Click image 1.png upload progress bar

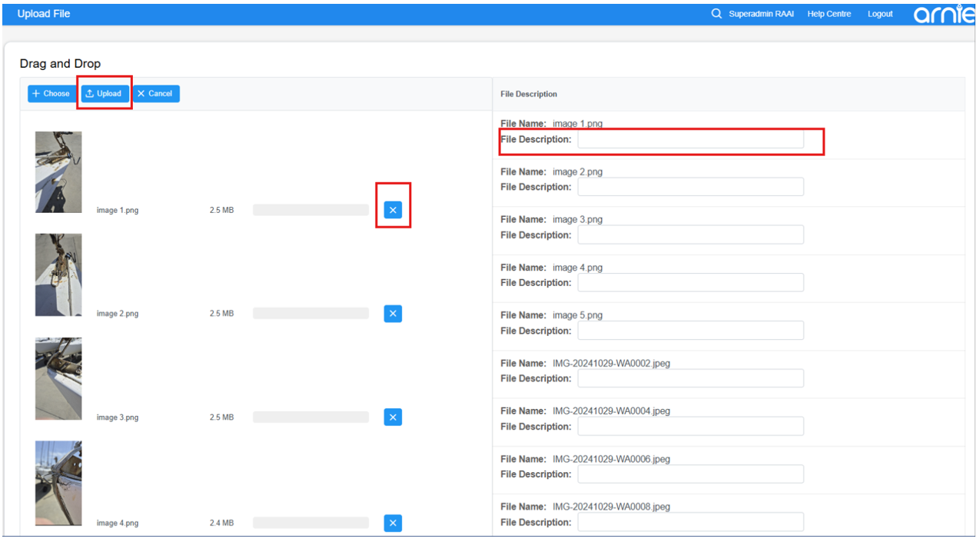coord(311,210)
